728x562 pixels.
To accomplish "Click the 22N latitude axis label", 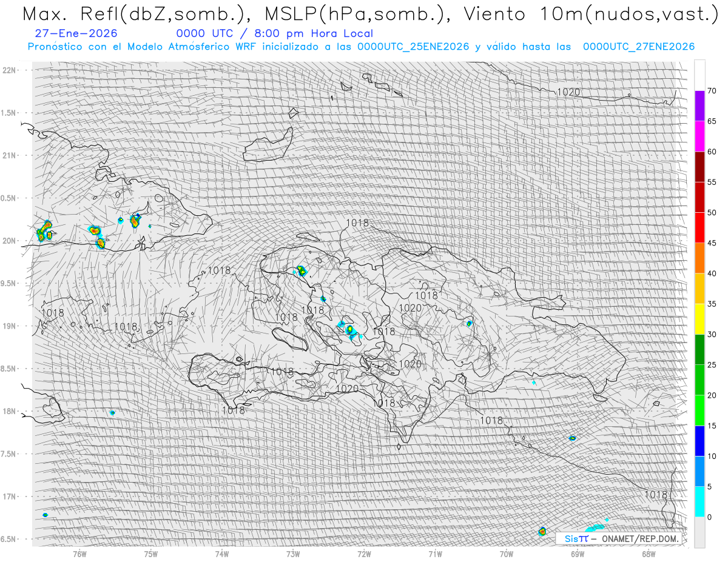I will (x=8, y=70).
